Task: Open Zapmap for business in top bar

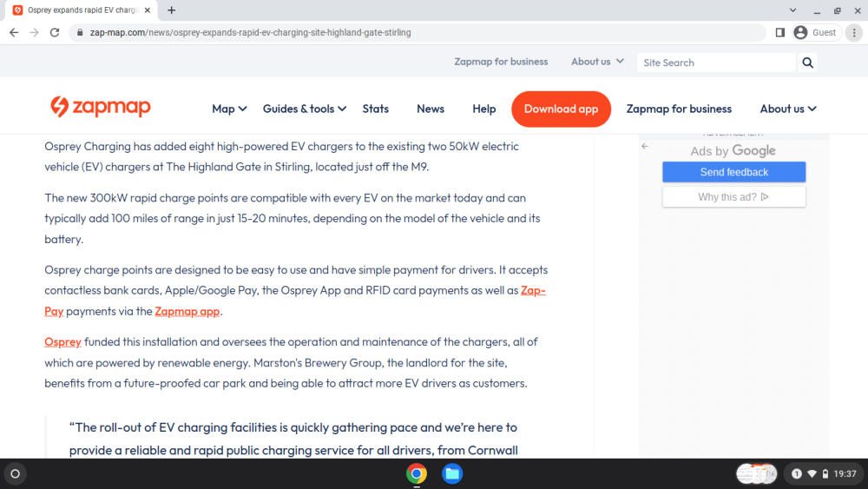Action: pyautogui.click(x=501, y=62)
